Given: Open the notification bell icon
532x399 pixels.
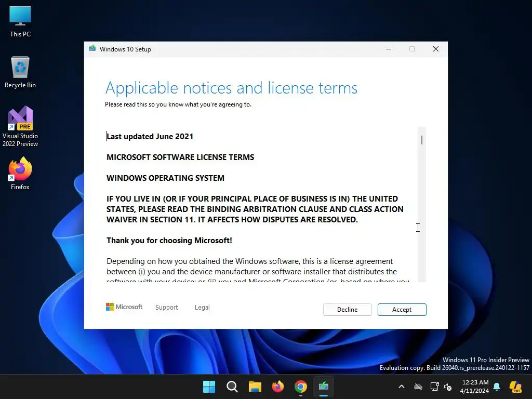Looking at the screenshot, I should coord(497,387).
